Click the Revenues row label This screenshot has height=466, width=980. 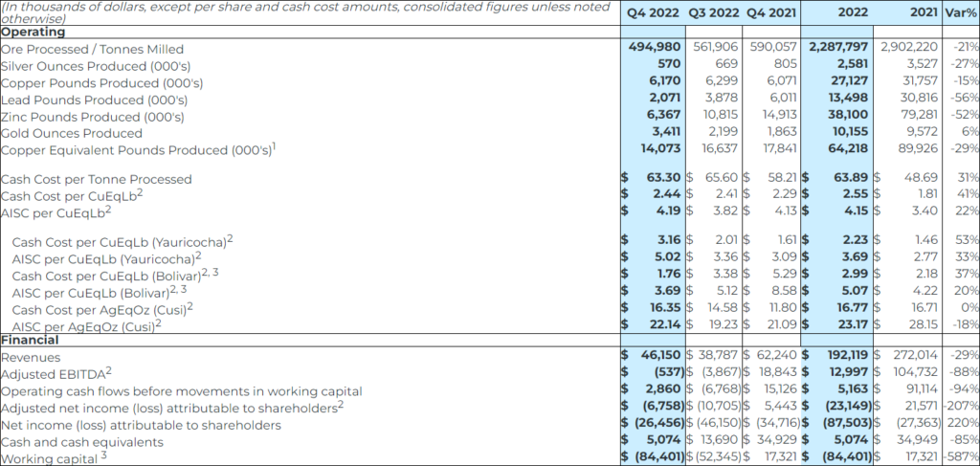pyautogui.click(x=31, y=356)
